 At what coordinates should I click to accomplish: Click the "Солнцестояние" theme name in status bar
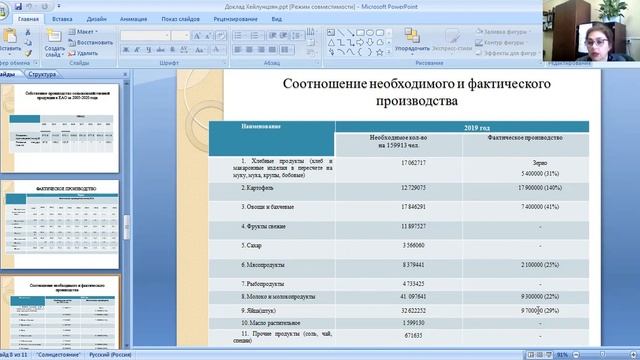pos(58,355)
